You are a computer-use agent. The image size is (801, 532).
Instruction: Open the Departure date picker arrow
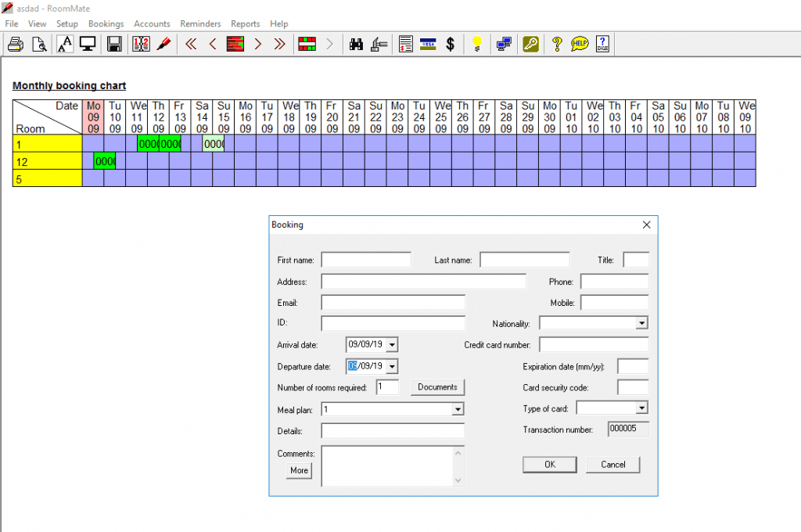[x=392, y=366]
